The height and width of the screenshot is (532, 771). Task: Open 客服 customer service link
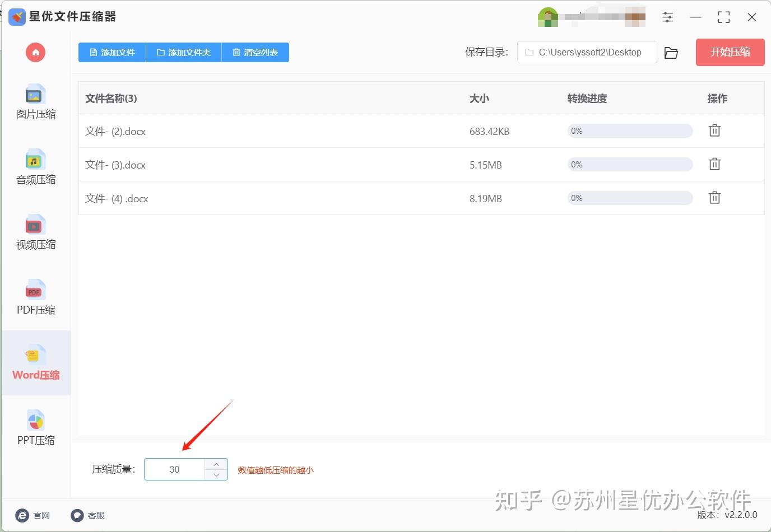88,515
